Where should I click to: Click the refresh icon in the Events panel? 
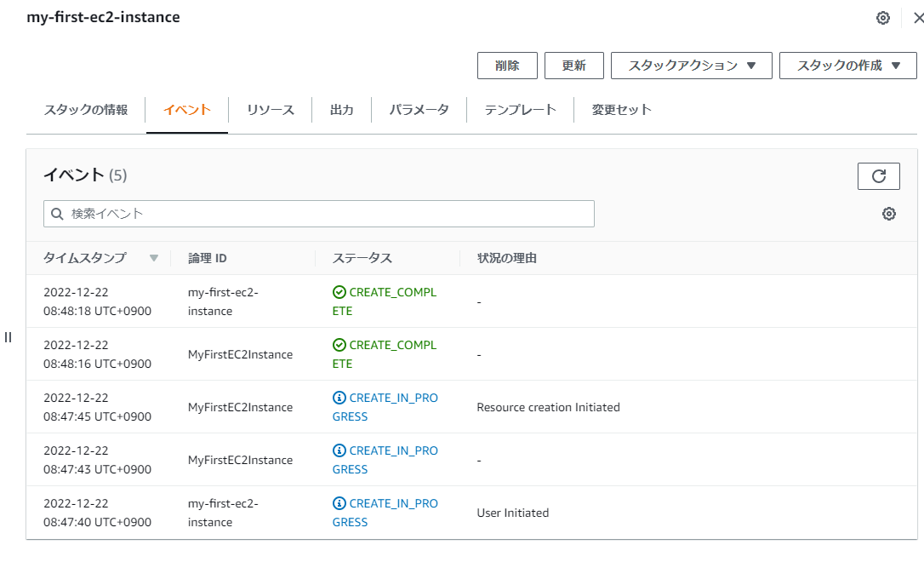pos(878,176)
